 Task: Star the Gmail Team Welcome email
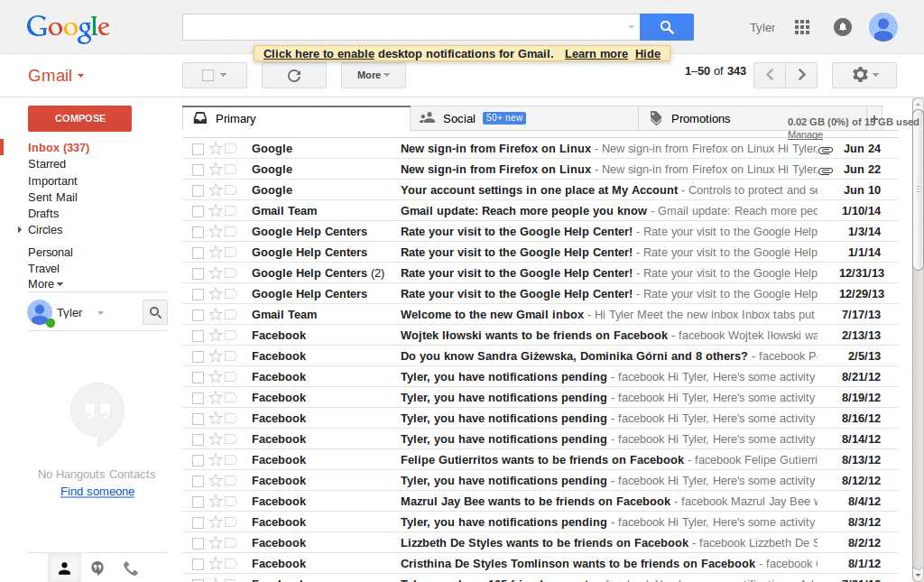(215, 315)
